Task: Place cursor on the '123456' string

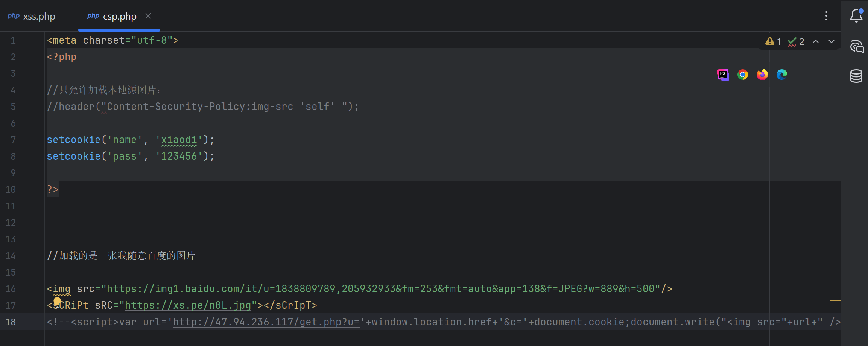Action: point(179,156)
